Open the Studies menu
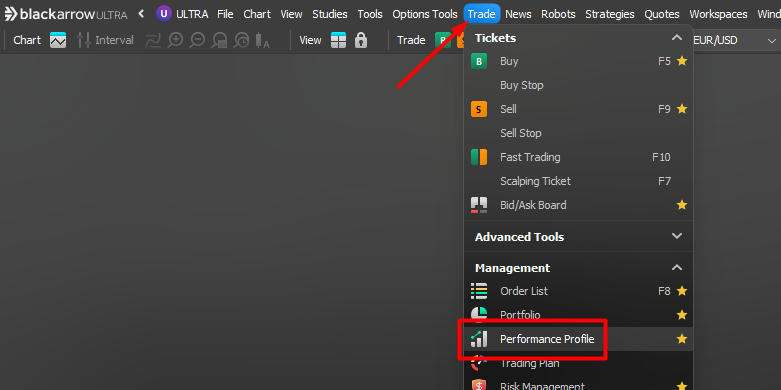This screenshot has height=390, width=781. tap(330, 14)
